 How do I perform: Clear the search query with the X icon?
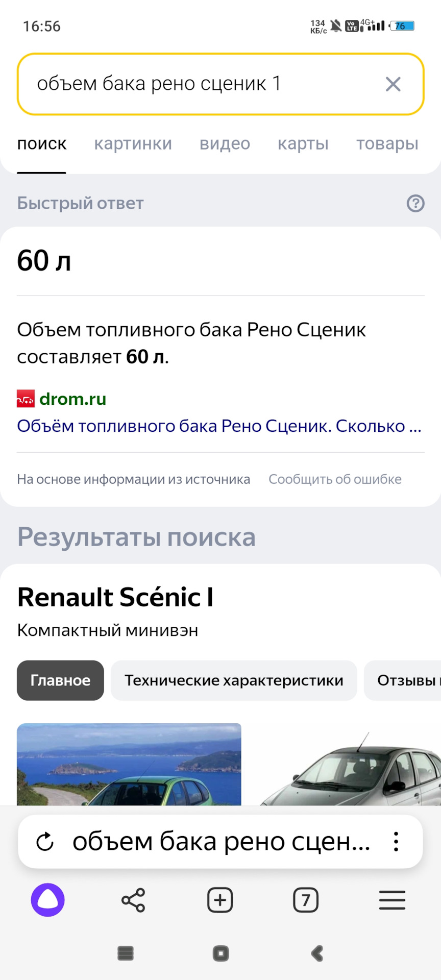[393, 84]
